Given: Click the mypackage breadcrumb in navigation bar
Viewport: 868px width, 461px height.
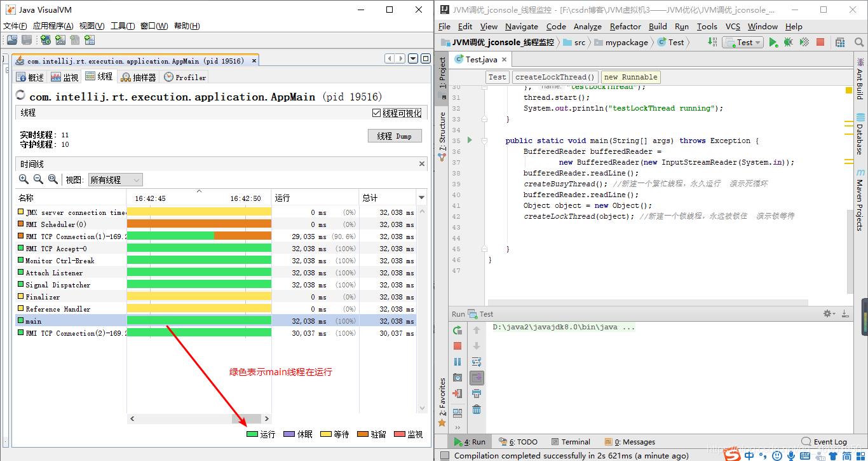Looking at the screenshot, I should (621, 43).
